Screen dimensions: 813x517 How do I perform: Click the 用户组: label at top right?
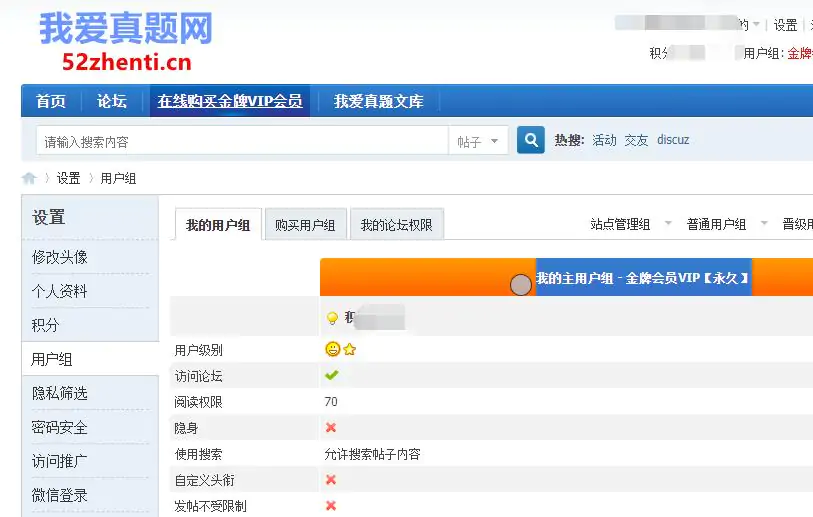[x=764, y=53]
